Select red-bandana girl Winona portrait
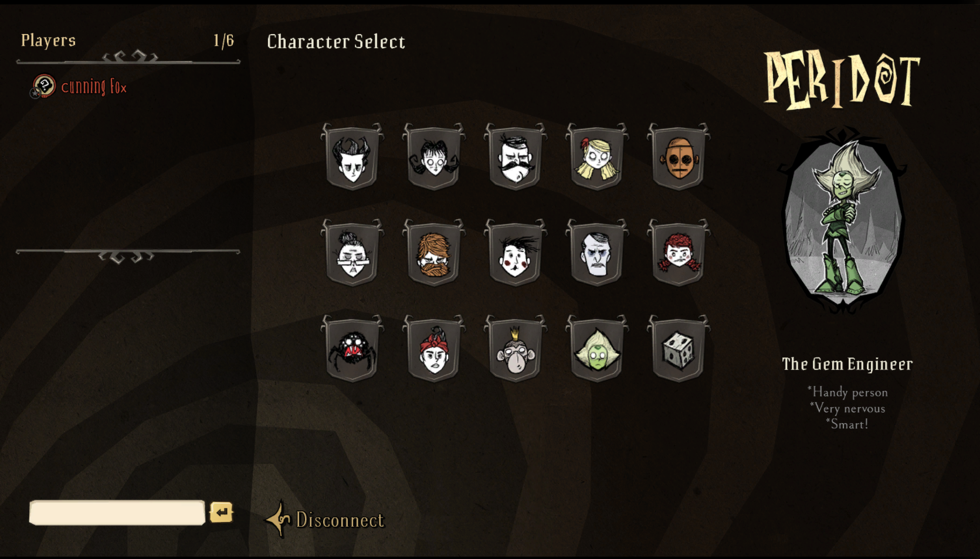Screen dimensions: 980x559 [433, 349]
